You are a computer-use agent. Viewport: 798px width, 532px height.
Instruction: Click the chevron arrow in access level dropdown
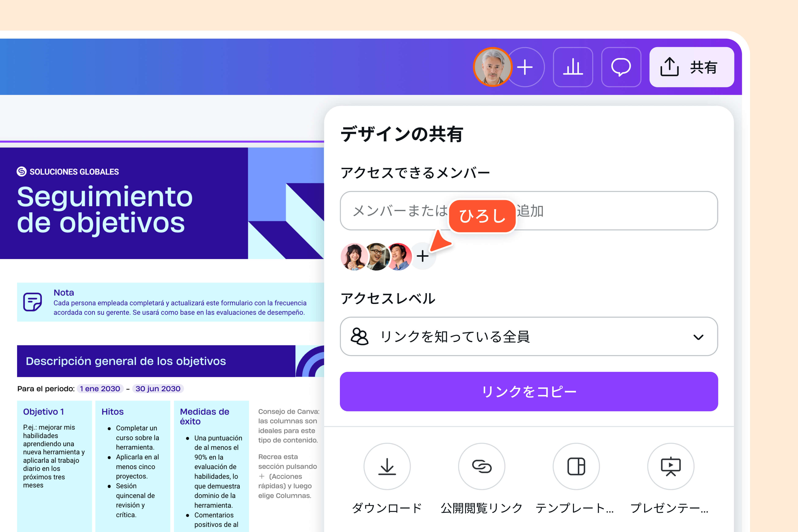pyautogui.click(x=698, y=337)
